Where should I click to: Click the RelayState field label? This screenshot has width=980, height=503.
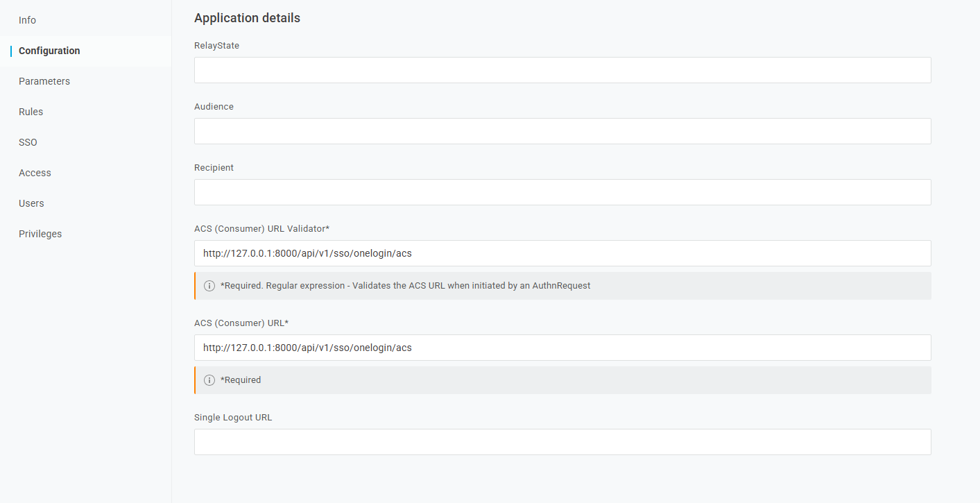click(216, 45)
